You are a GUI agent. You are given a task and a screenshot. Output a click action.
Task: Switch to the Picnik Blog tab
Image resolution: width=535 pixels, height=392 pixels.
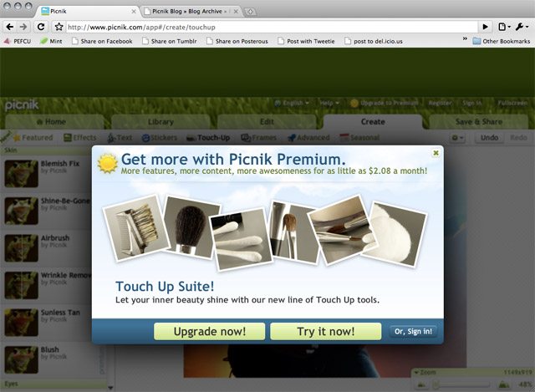coord(191,11)
